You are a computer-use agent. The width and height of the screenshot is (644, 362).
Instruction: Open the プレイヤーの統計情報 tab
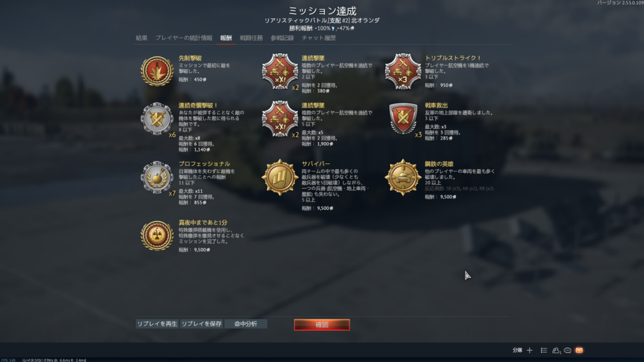pos(184,38)
